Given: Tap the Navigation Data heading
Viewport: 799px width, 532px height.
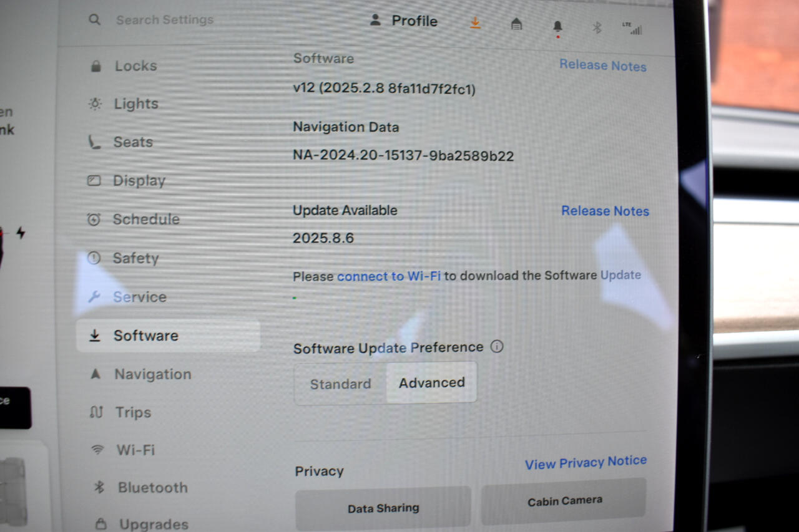Looking at the screenshot, I should click(x=346, y=127).
